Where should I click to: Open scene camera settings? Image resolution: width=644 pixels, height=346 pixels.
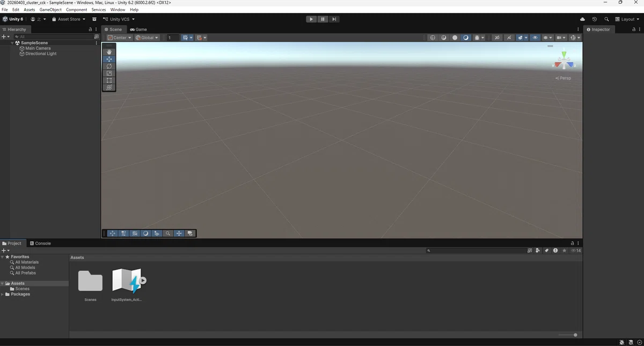pyautogui.click(x=561, y=38)
